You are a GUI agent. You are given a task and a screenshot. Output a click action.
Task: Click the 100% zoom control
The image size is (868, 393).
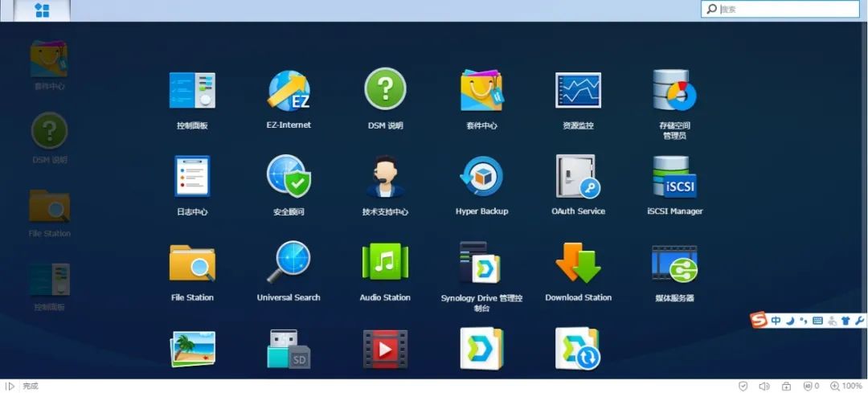845,386
